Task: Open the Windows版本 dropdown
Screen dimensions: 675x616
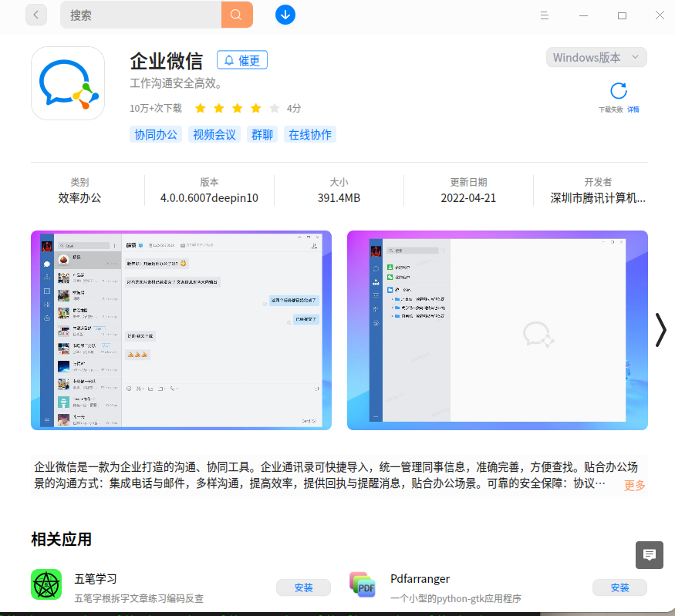Action: click(596, 57)
